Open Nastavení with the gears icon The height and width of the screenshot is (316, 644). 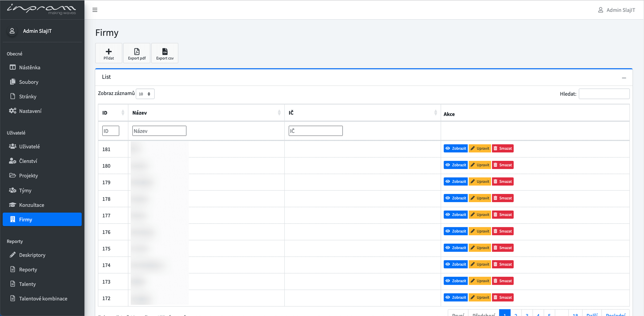point(30,111)
